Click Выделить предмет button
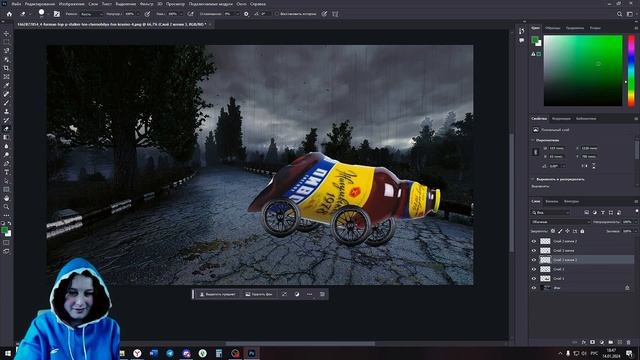Image resolution: width=640 pixels, height=360 pixels. coord(218,294)
